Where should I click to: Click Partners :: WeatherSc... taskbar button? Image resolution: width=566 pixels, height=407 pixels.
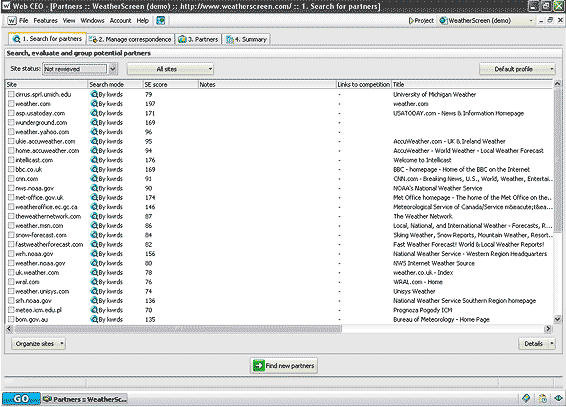pos(85,399)
